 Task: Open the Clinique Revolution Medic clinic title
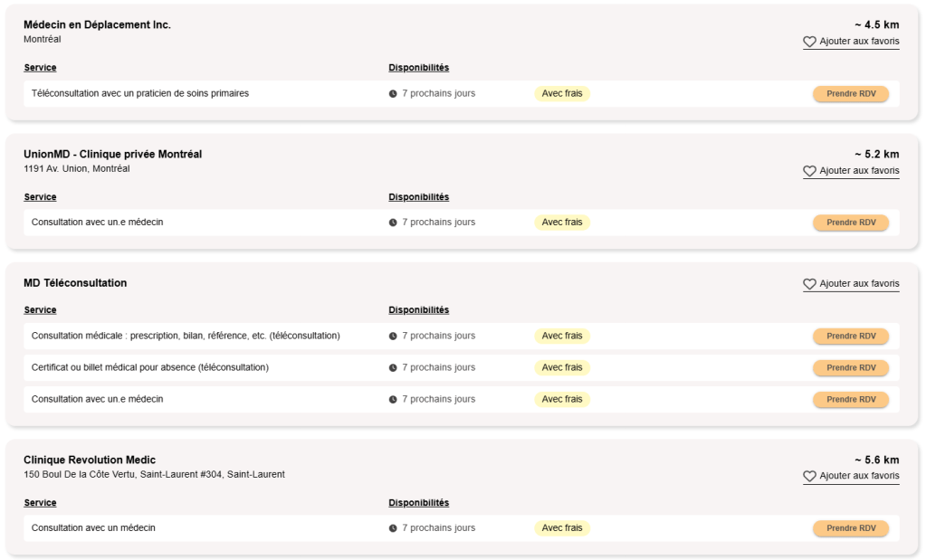pyautogui.click(x=90, y=460)
